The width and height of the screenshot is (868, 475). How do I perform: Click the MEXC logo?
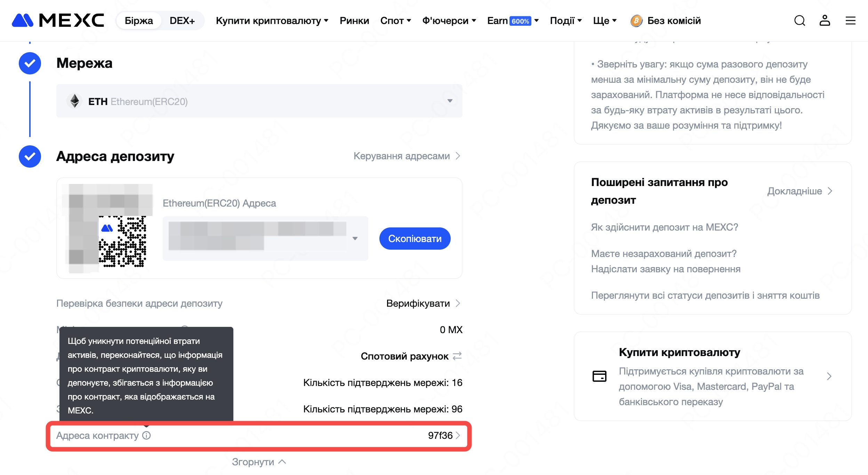pyautogui.click(x=58, y=21)
